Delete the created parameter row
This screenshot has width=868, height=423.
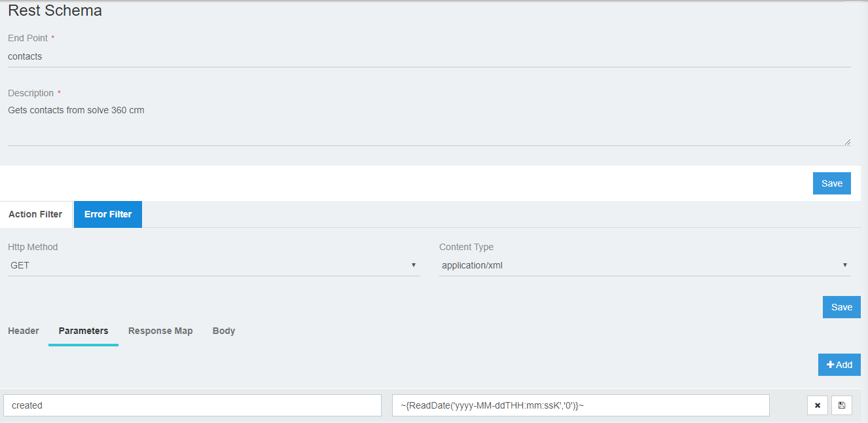(817, 405)
